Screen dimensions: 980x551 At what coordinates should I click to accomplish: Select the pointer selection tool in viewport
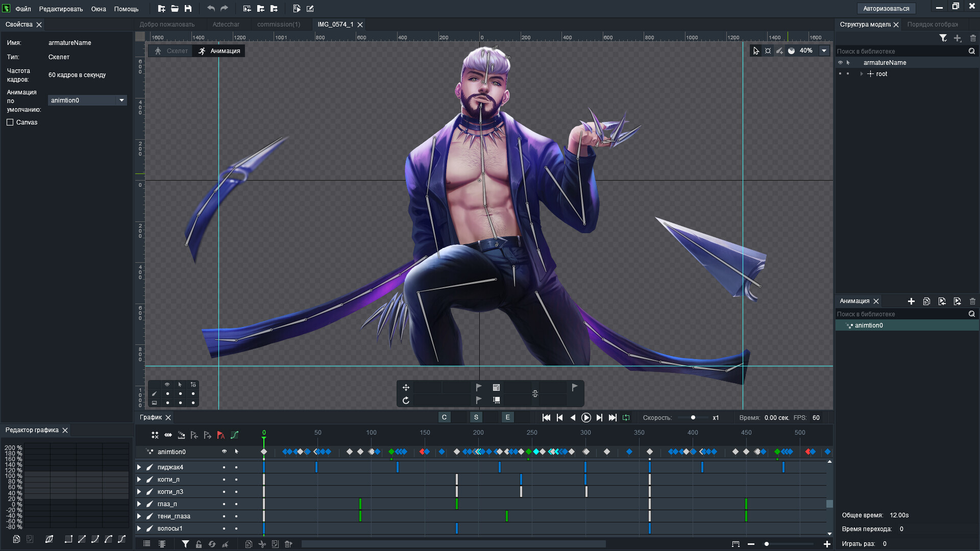pyautogui.click(x=756, y=51)
